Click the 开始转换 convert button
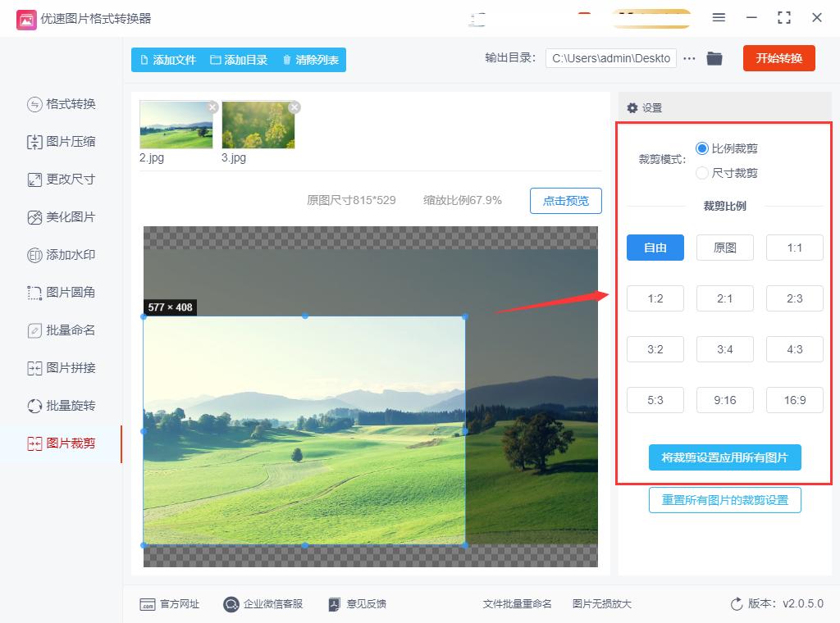Screen dimensions: 840x623 tap(778, 58)
